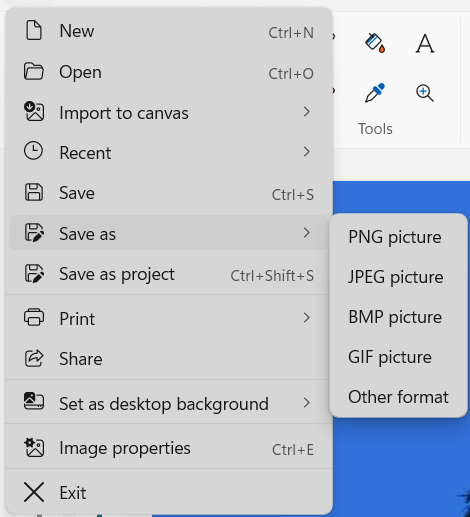The height and width of the screenshot is (517, 470).
Task: Open the Other format option
Action: (398, 397)
